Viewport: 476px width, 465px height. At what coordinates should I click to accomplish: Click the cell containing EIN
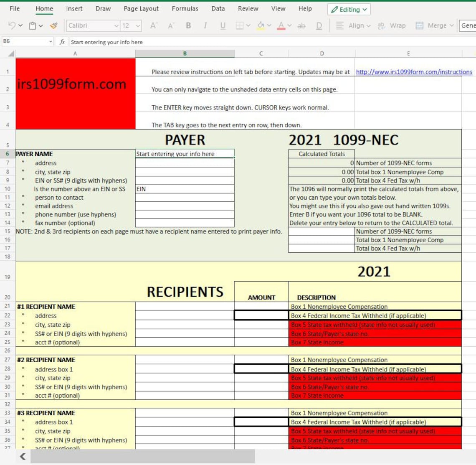185,189
